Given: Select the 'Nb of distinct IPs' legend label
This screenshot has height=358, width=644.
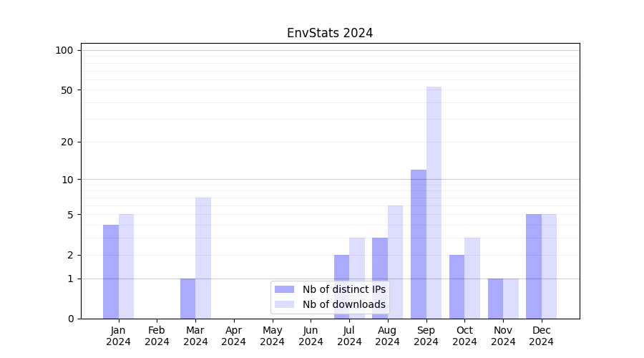Looking at the screenshot, I should 343,289.
